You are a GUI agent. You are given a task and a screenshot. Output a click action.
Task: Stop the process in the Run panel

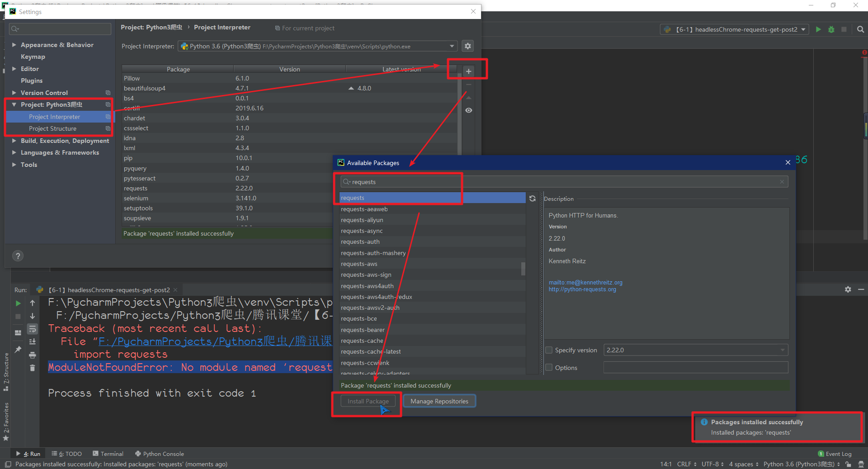click(18, 316)
